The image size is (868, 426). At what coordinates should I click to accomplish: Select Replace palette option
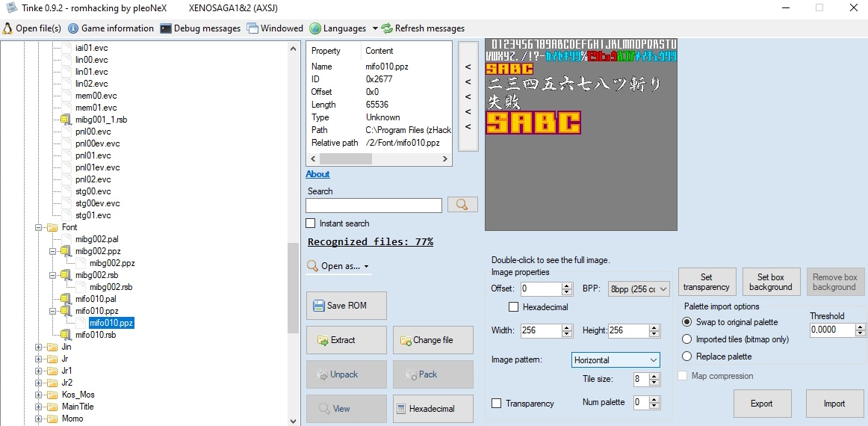687,356
